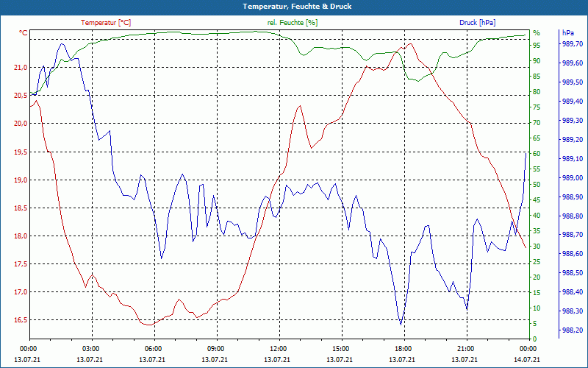Click the "06:00" time axis label
The width and height of the screenshot is (588, 368).
click(153, 349)
